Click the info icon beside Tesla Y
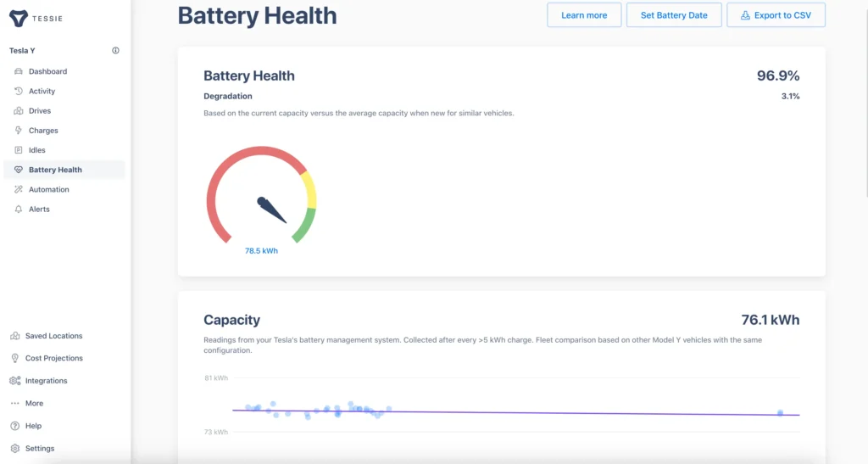 [116, 51]
